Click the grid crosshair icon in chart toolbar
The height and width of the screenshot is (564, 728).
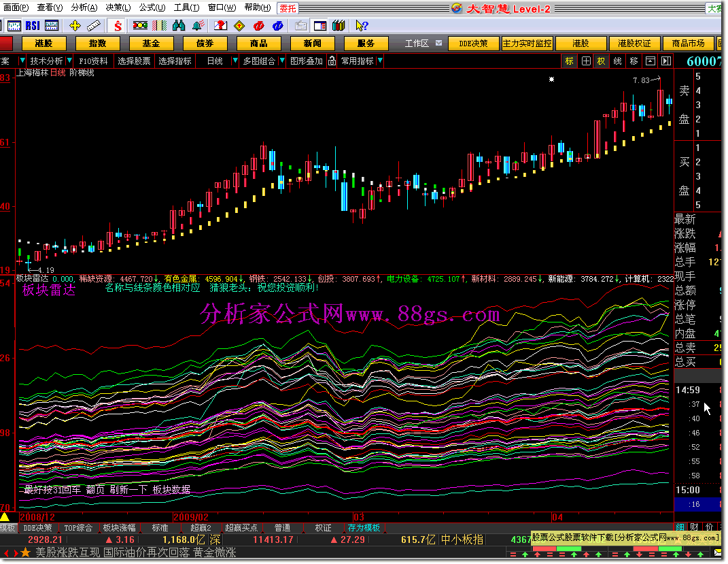586,61
